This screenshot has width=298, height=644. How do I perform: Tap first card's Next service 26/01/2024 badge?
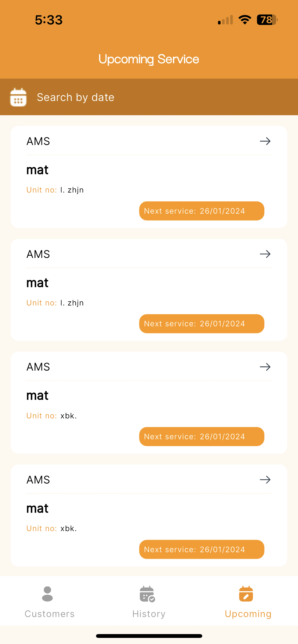click(x=201, y=211)
